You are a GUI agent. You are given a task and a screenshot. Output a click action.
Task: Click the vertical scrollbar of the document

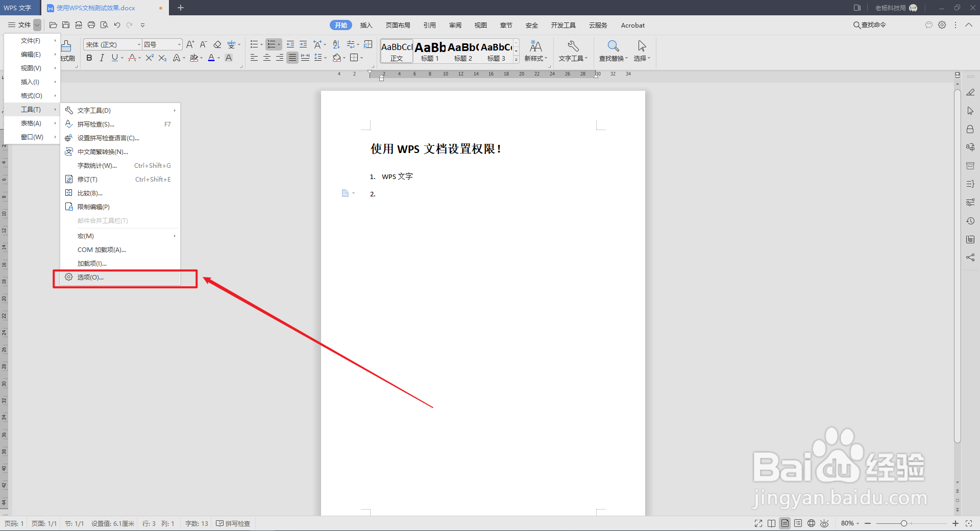coord(958,266)
